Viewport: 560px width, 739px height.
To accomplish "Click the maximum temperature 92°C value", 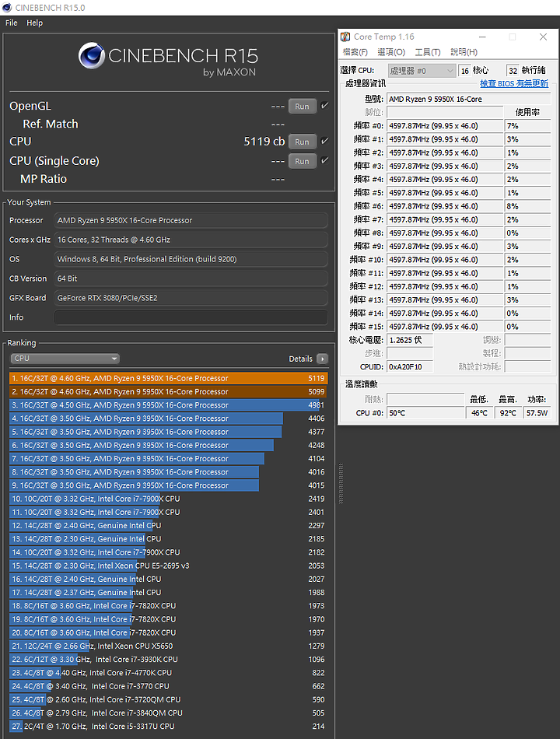I will [x=508, y=413].
